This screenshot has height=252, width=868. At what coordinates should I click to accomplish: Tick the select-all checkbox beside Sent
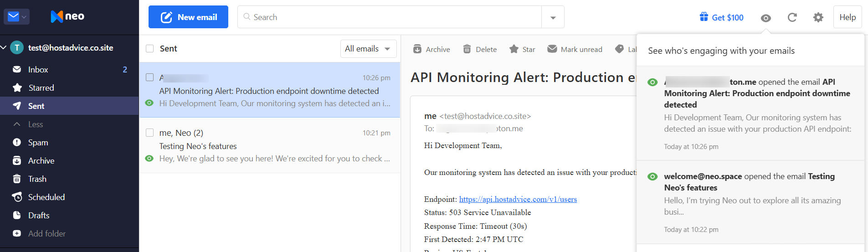pyautogui.click(x=149, y=48)
